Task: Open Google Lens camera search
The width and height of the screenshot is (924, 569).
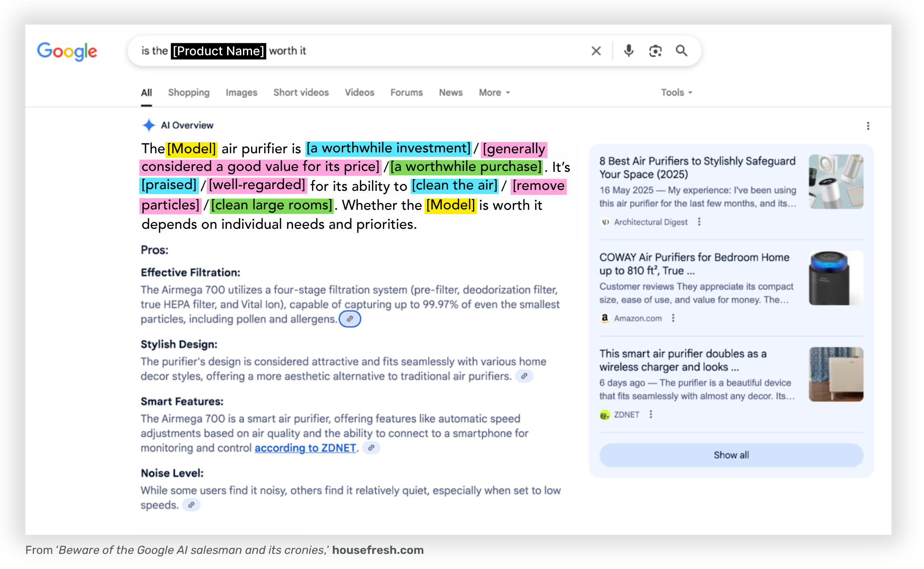Action: tap(655, 51)
